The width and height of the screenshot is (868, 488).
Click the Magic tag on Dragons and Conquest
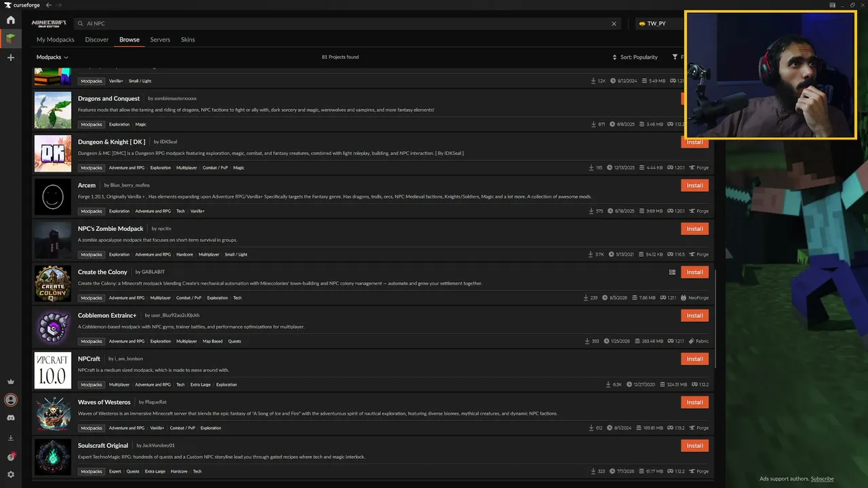point(141,125)
